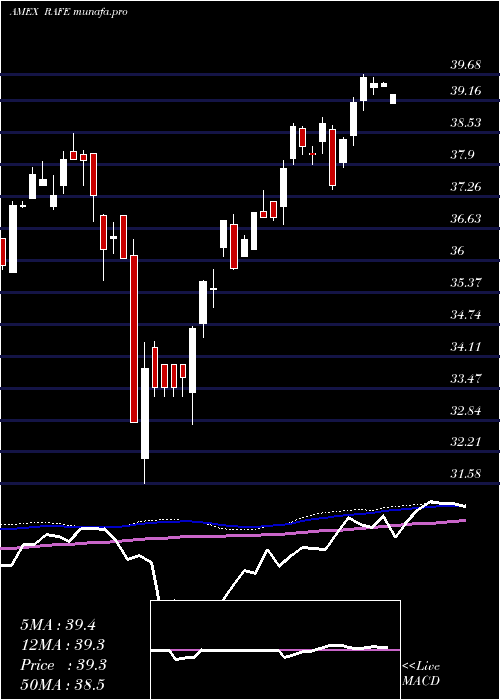Click the 50MA : 38.5 indicator text
The width and height of the screenshot is (500, 700).
click(x=63, y=685)
